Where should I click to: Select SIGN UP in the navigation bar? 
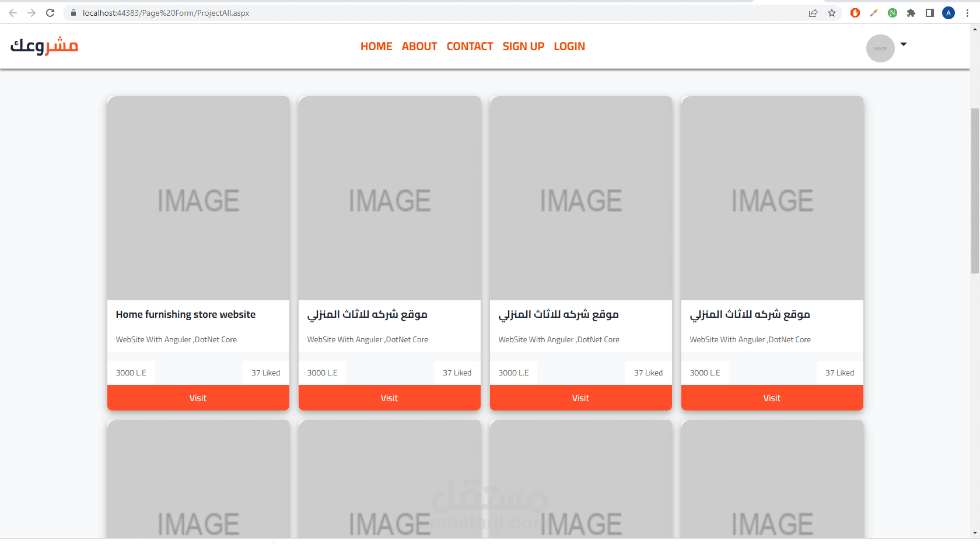(x=524, y=46)
